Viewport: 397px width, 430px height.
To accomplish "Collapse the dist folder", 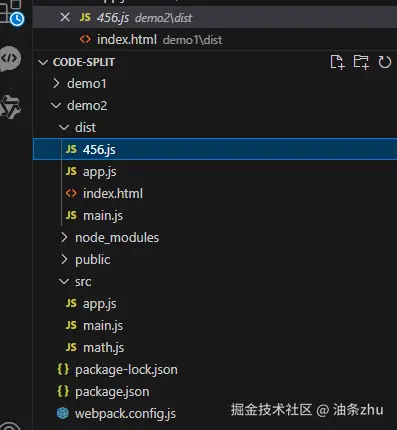I will 64,127.
